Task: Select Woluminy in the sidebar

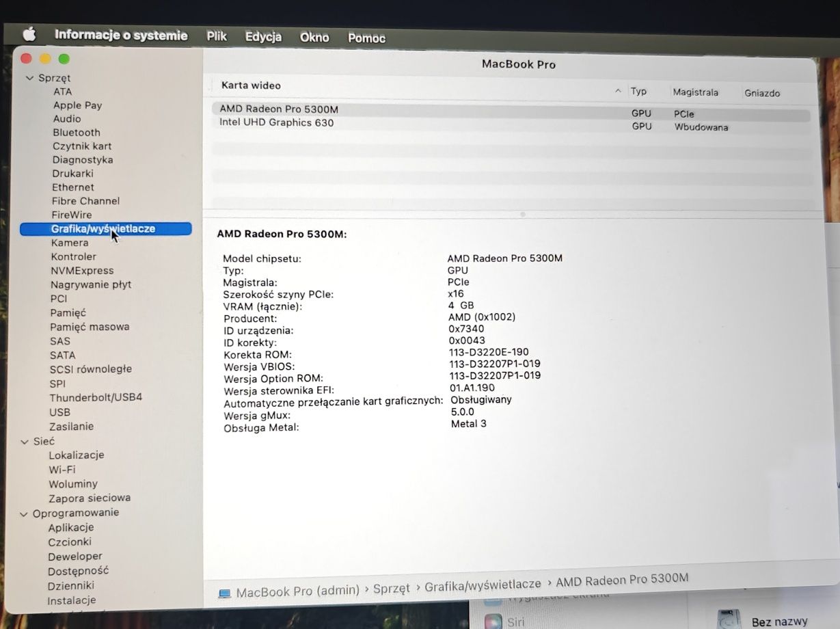Action: pyautogui.click(x=73, y=484)
